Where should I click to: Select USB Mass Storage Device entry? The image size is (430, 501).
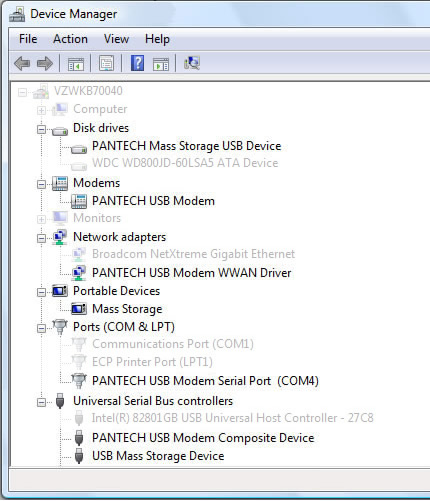pyautogui.click(x=158, y=456)
